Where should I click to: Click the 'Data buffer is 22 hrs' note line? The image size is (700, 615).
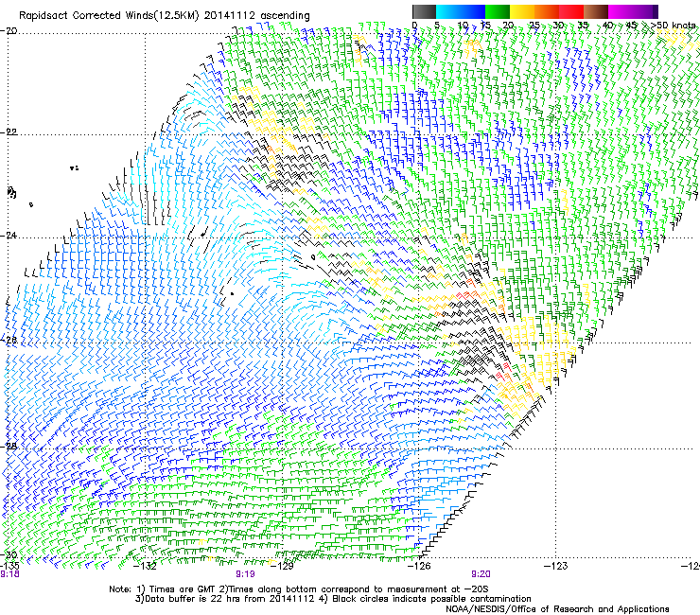pyautogui.click(x=333, y=599)
